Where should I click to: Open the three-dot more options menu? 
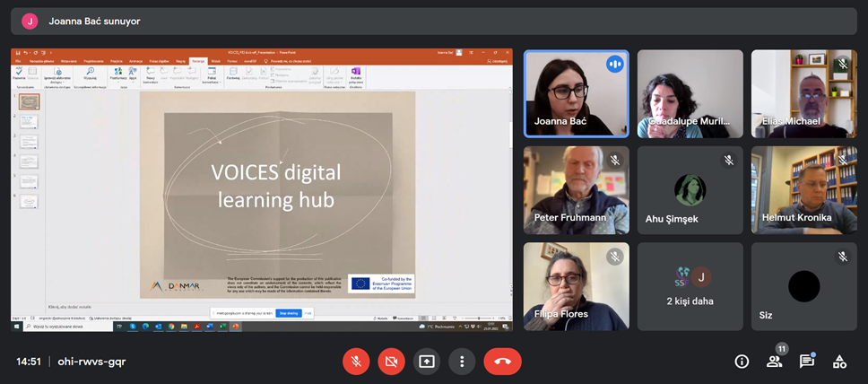(462, 362)
